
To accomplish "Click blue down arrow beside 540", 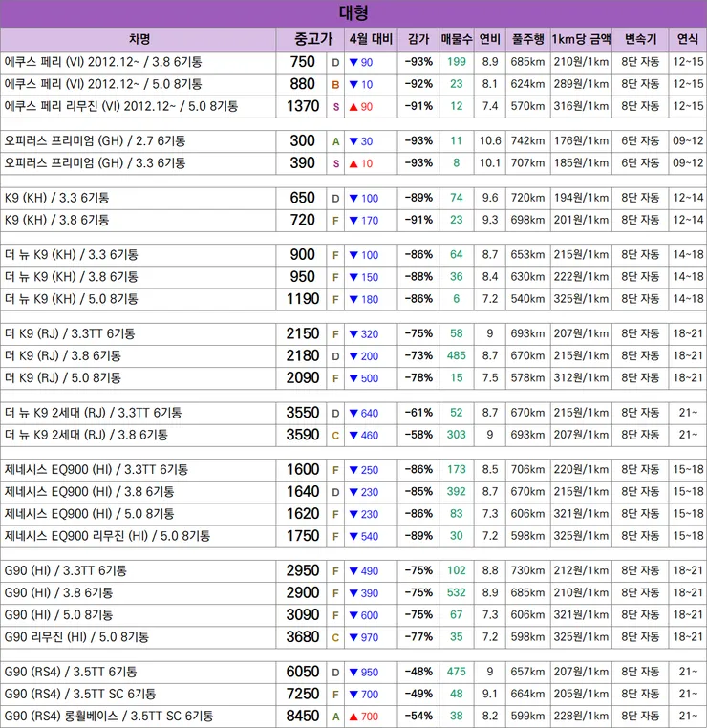I will tap(353, 537).
